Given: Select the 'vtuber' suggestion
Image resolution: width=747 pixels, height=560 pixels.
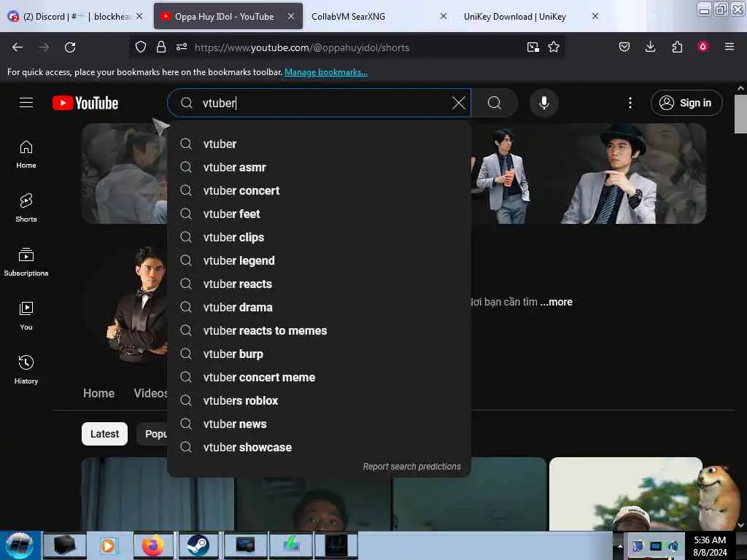Looking at the screenshot, I should (x=320, y=144).
